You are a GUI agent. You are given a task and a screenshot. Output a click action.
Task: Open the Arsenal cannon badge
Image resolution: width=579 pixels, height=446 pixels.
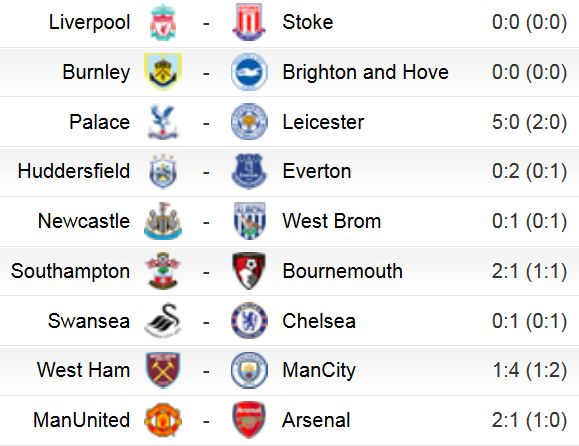249,420
